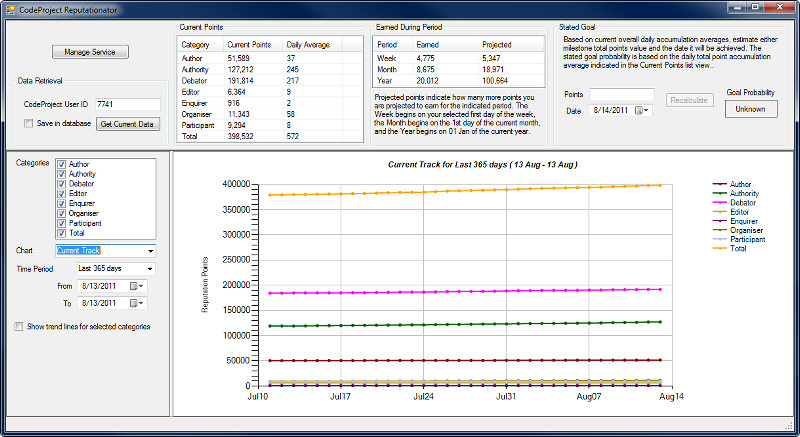This screenshot has height=437, width=800.
Task: Click the Projected column header
Action: [511, 45]
